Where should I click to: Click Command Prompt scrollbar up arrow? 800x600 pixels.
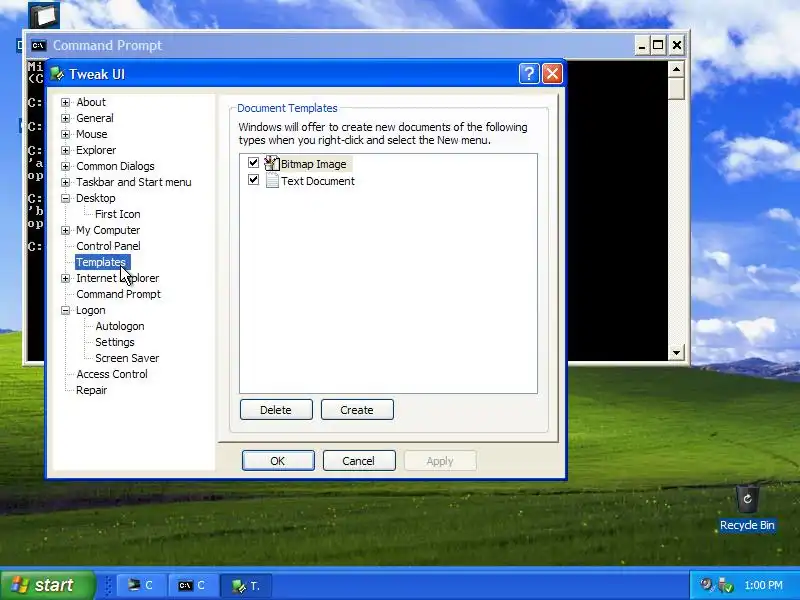click(676, 69)
